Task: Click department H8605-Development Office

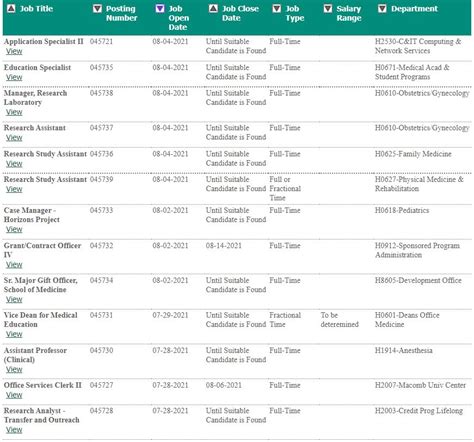Action: click(x=418, y=281)
